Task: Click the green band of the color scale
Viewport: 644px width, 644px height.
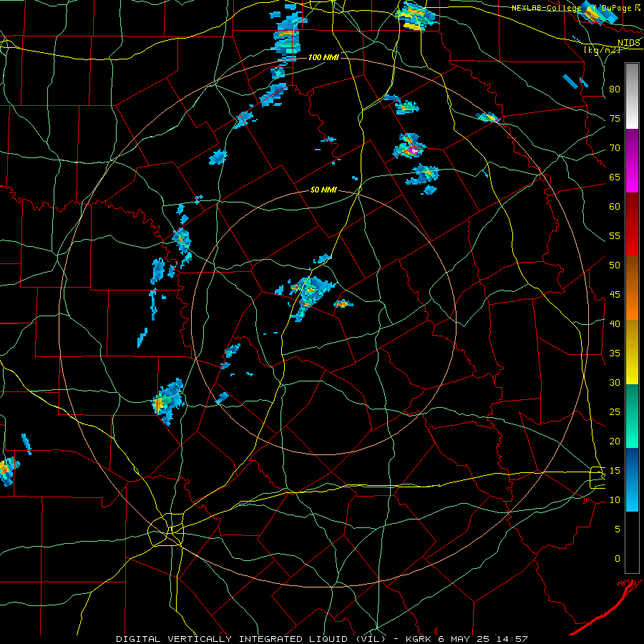Action: (632, 416)
